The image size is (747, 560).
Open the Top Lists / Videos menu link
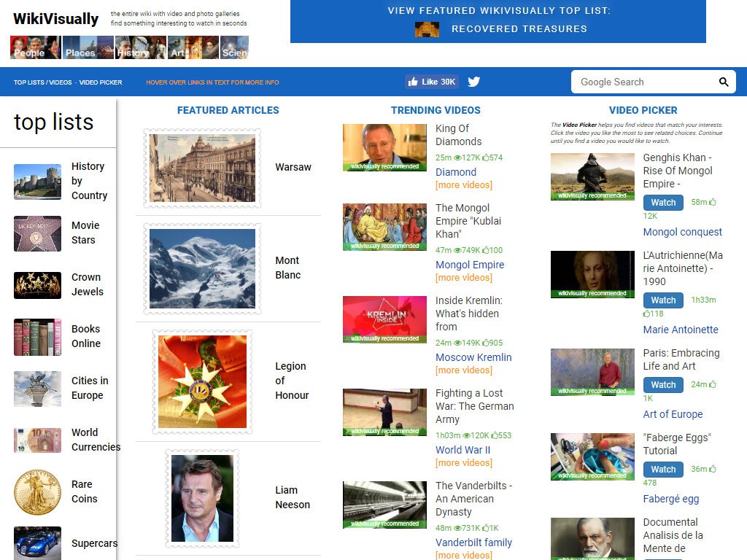[x=42, y=82]
